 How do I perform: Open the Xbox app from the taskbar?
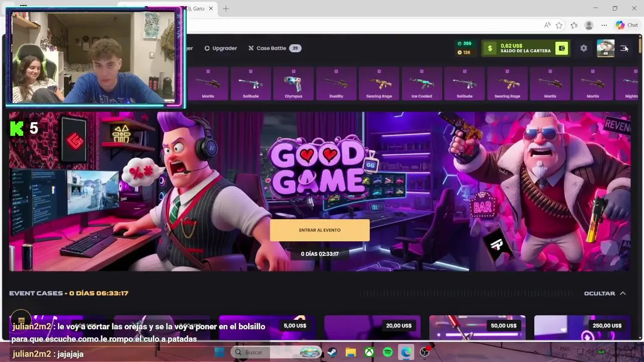[x=369, y=352]
